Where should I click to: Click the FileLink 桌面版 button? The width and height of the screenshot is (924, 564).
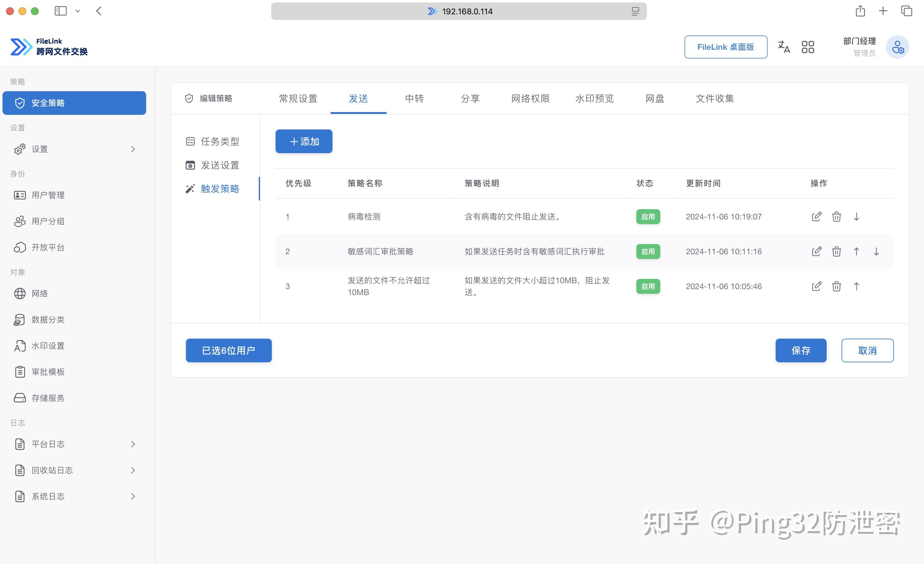[726, 47]
